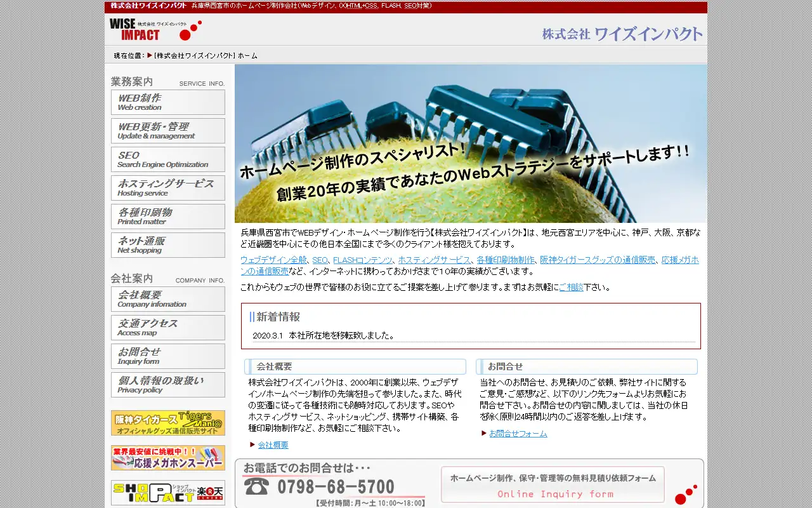This screenshot has height=508, width=812.
Task: Open the 会社概要 link below the description
Action: point(273,445)
